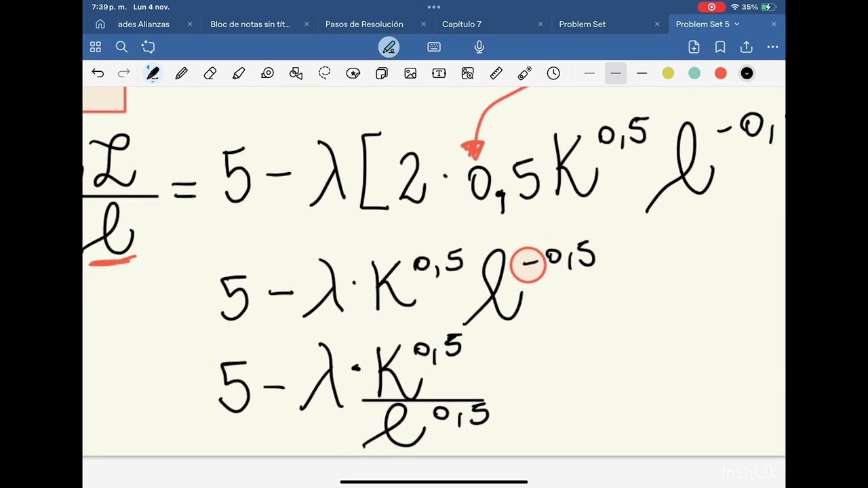Select the highlighter tool
The width and height of the screenshot is (868, 488).
click(239, 73)
